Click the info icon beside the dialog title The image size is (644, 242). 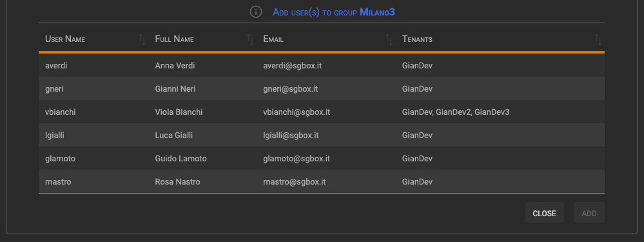[x=256, y=12]
